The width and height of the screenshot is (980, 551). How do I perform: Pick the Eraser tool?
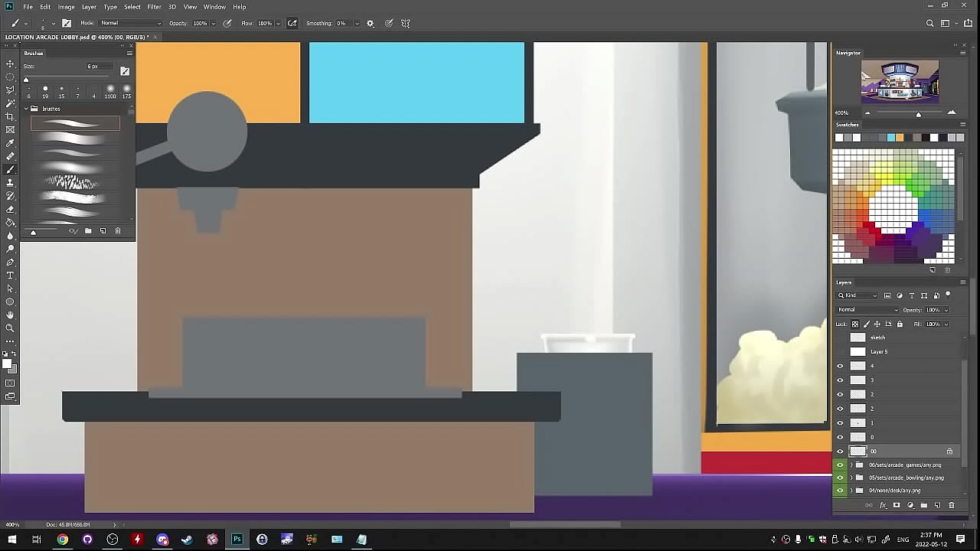click(x=10, y=209)
